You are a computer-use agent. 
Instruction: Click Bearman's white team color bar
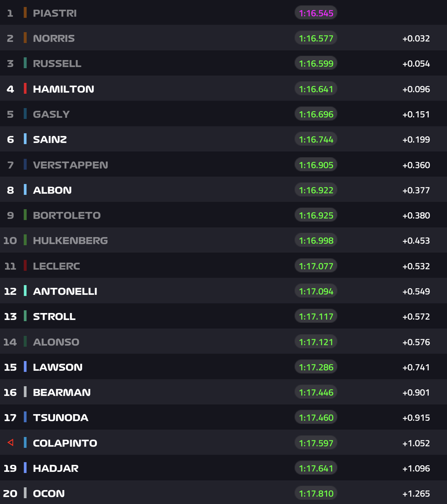click(x=25, y=392)
